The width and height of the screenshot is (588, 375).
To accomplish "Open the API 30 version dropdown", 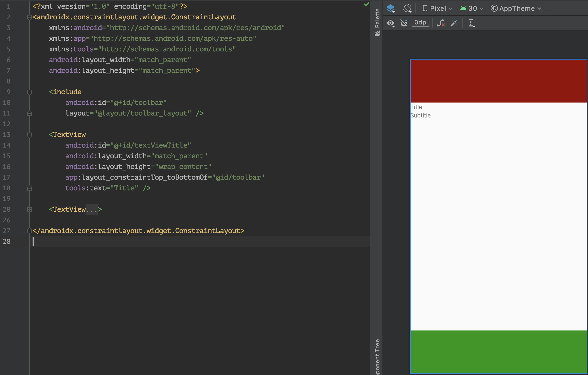I will tap(472, 8).
